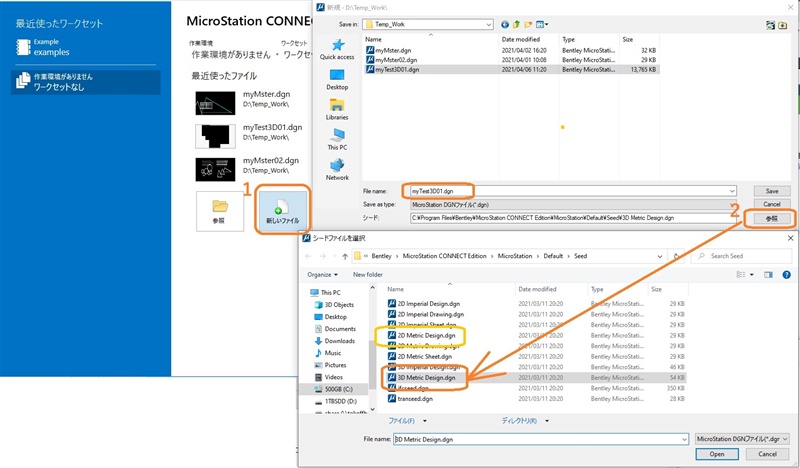Click This PC in save dialog places bar
Viewport: 800px width, 468px height.
click(337, 139)
